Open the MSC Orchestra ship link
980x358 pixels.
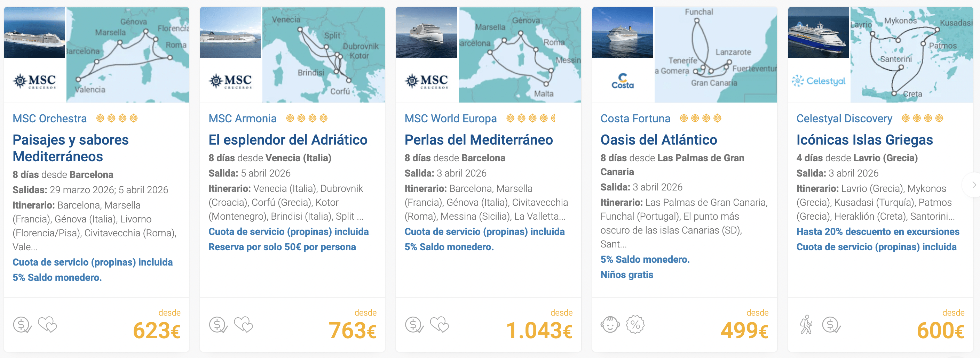pos(49,119)
